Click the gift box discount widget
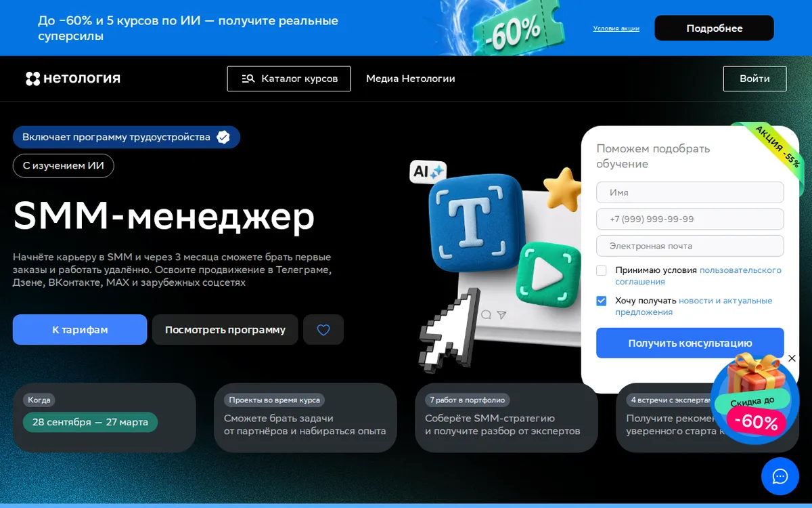Image resolution: width=812 pixels, height=508 pixels. 754,400
